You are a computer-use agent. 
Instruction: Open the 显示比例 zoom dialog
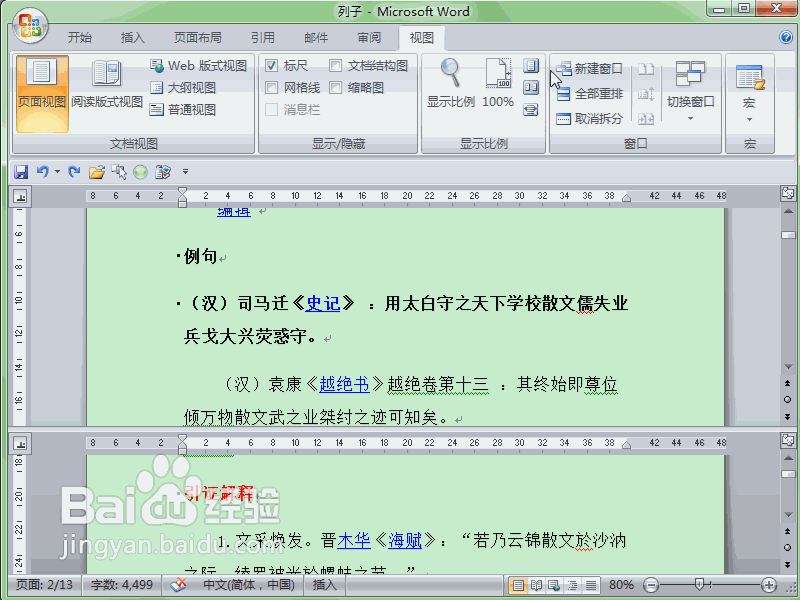[449, 85]
